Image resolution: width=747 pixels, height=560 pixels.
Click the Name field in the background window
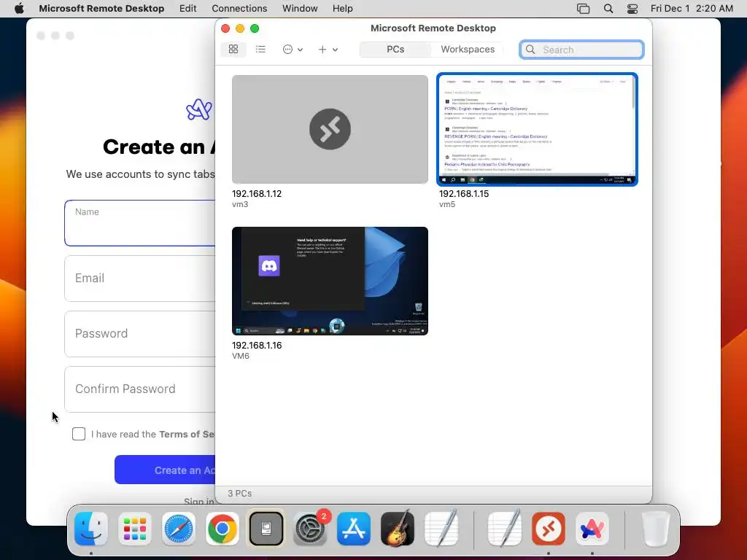coord(140,223)
